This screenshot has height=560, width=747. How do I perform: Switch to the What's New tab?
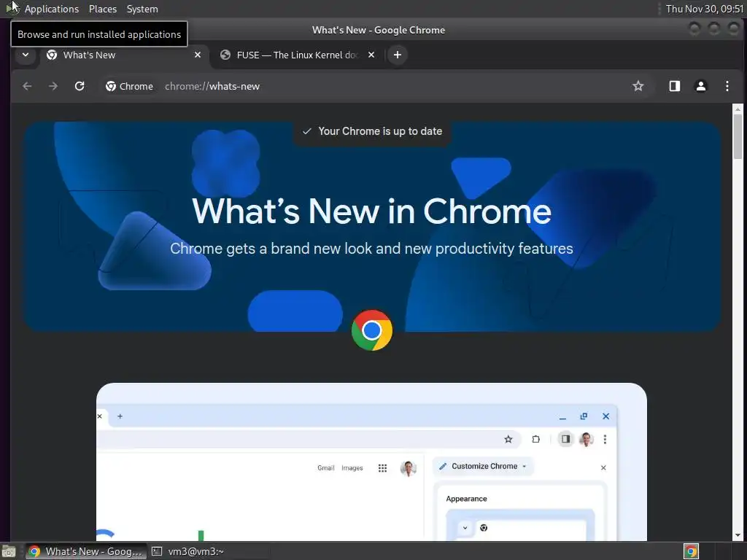tap(124, 55)
